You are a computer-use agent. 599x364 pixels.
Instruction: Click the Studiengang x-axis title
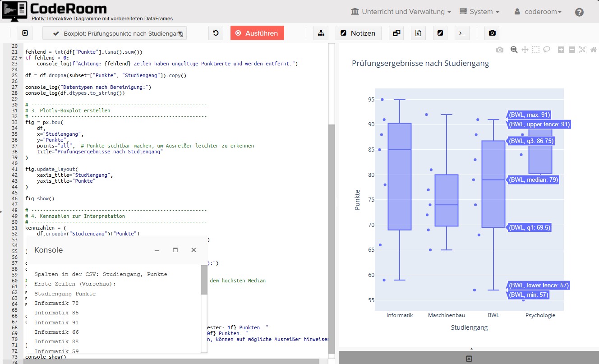[x=469, y=328]
